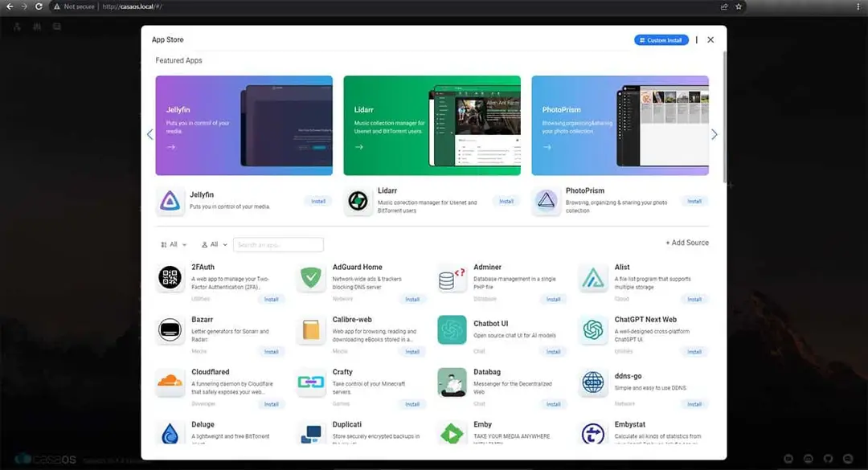Open the Jellyfin featured banner
Screen dimensions: 868x470
click(244, 125)
